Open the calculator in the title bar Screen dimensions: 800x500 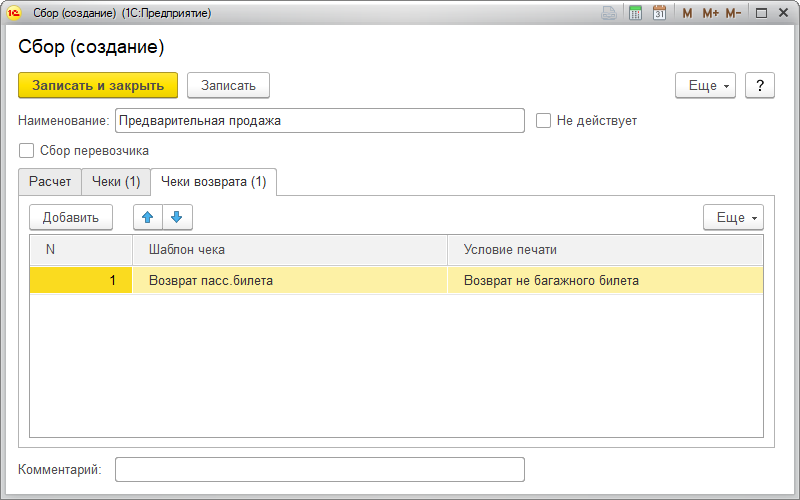point(635,13)
